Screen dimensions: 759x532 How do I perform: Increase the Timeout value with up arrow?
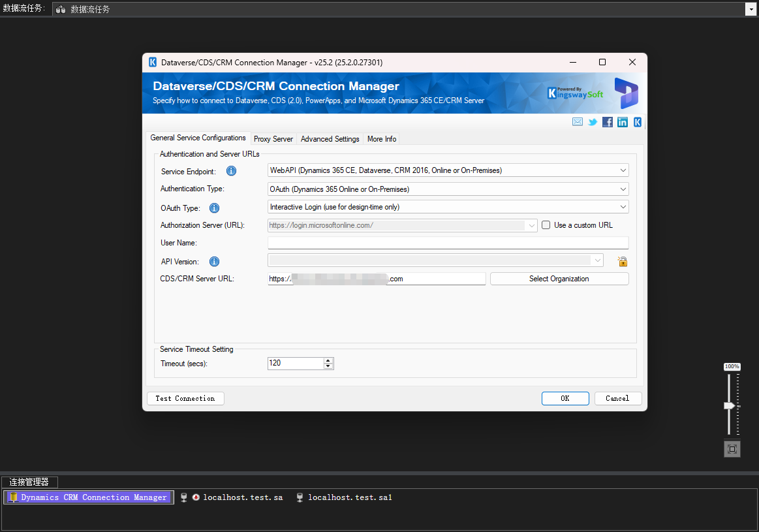coord(328,360)
